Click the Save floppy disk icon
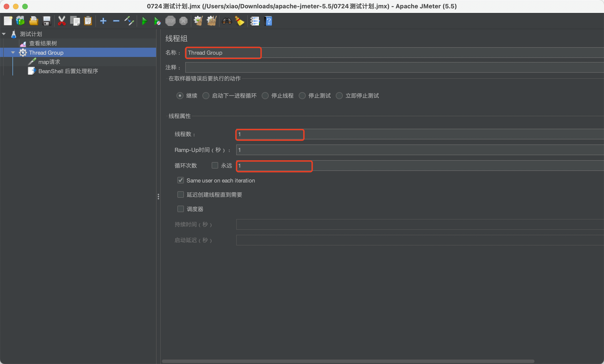The image size is (604, 364). click(47, 21)
